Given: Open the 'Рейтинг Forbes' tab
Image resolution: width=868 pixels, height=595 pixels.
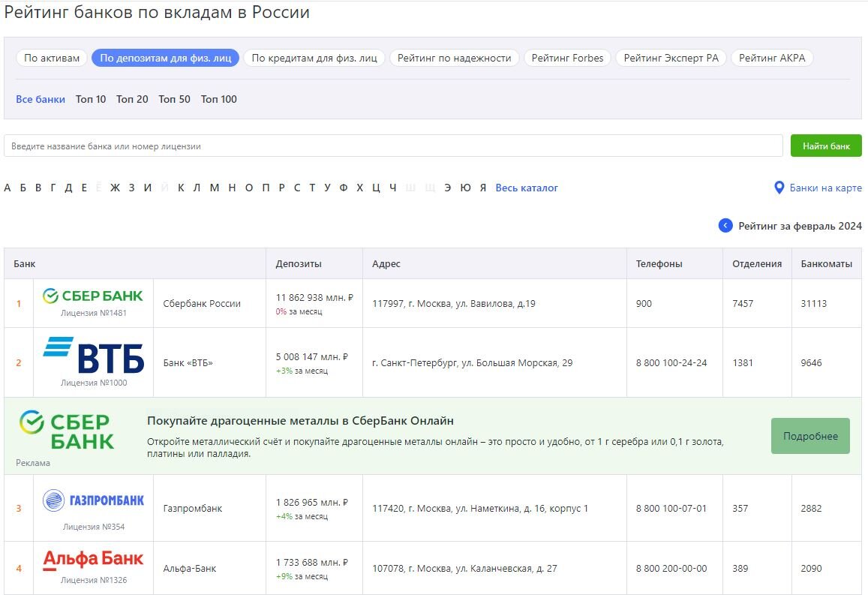Looking at the screenshot, I should click(567, 58).
